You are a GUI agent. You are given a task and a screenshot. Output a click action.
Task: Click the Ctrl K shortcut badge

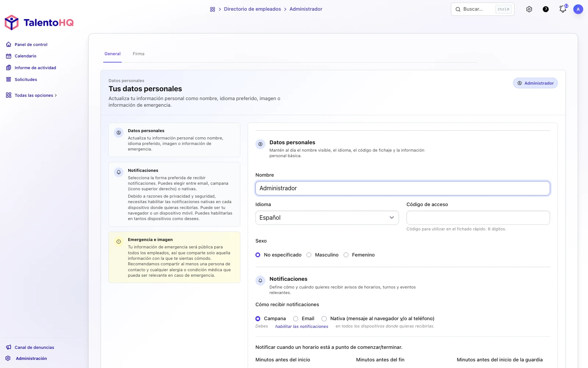(503, 9)
